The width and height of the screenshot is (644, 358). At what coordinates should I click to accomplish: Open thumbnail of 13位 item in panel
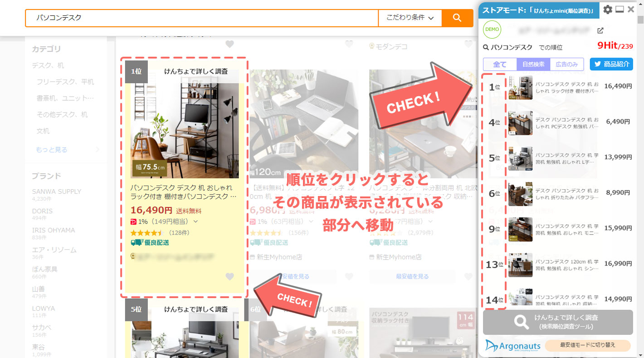point(520,265)
